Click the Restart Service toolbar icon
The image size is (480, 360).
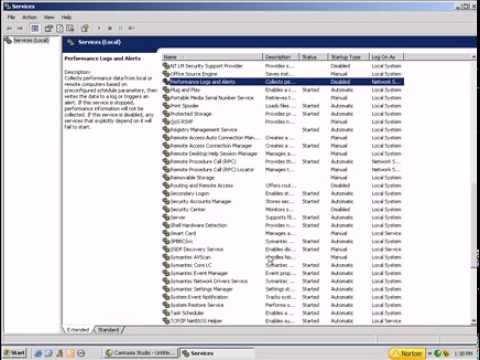point(131,28)
